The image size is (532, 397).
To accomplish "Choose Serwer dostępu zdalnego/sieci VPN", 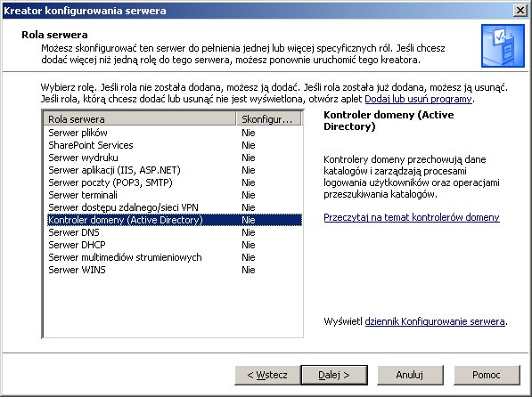I will point(173,207).
